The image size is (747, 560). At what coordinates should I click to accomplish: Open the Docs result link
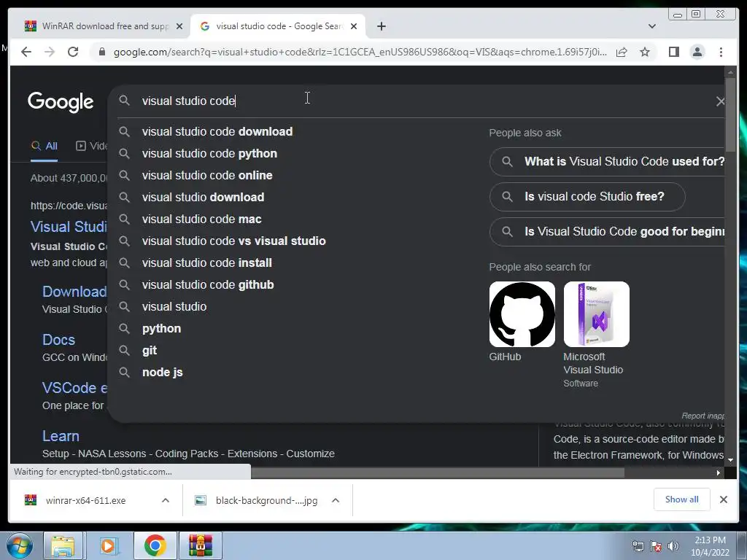pos(58,340)
